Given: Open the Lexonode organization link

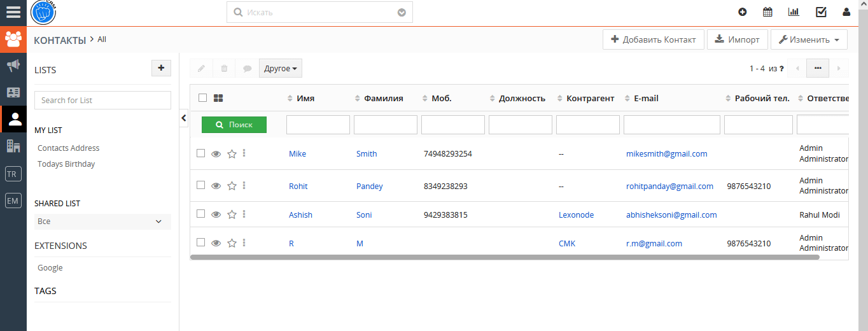Looking at the screenshot, I should coord(576,215).
